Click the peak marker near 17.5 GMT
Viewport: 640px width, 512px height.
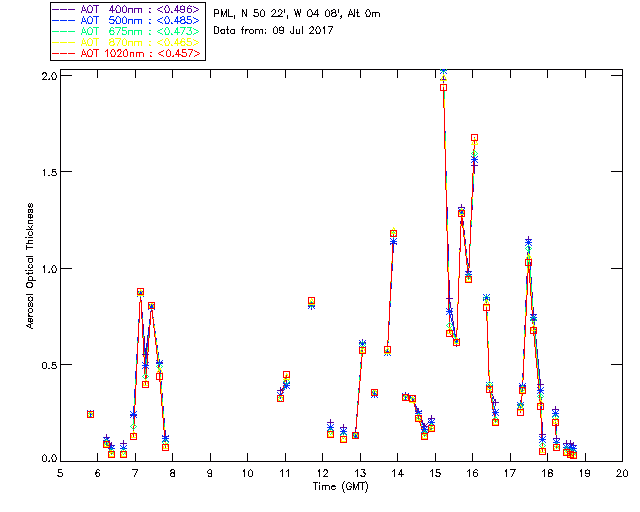pos(528,262)
